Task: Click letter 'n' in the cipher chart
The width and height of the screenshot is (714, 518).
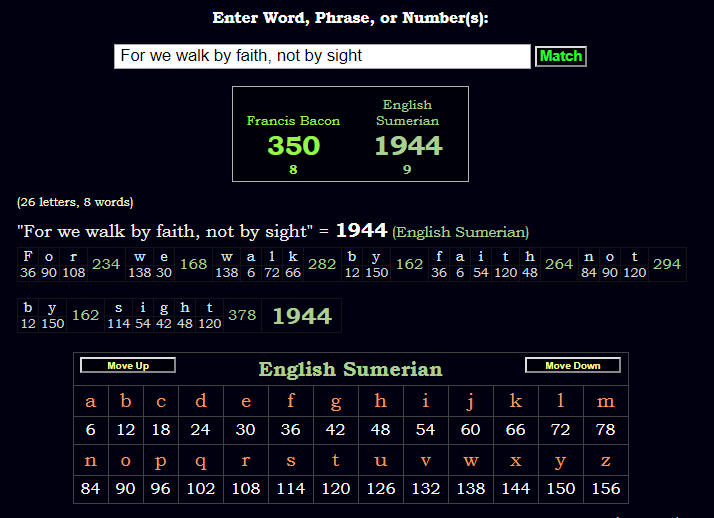Action: (91, 461)
